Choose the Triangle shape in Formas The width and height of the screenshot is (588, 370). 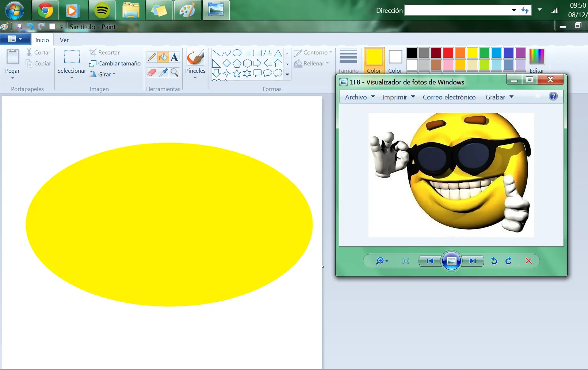[278, 53]
